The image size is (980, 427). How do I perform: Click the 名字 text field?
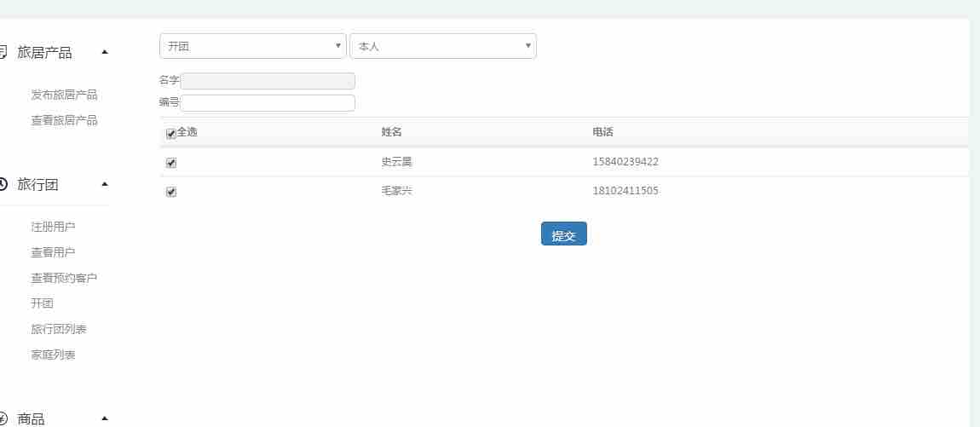click(268, 81)
